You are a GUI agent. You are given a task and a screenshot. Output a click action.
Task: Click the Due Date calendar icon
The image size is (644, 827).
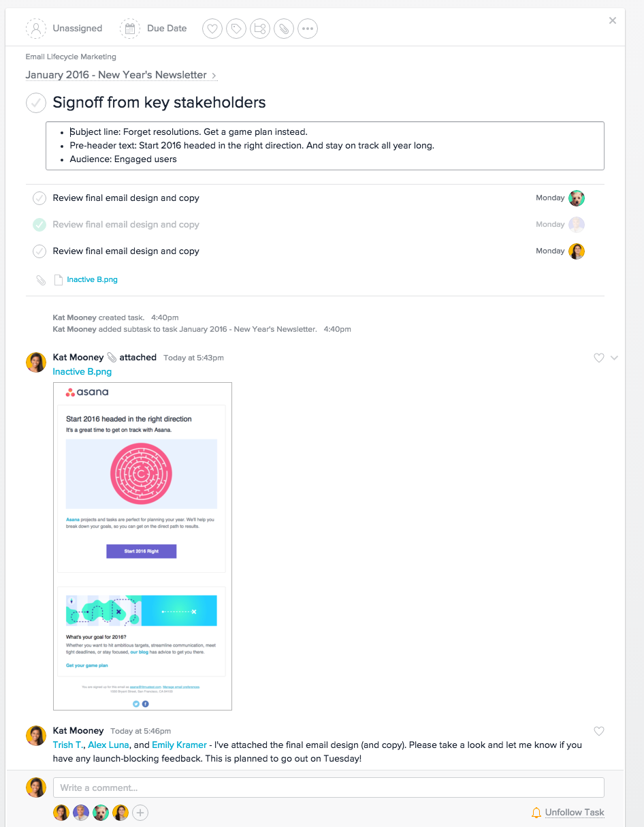coord(129,29)
